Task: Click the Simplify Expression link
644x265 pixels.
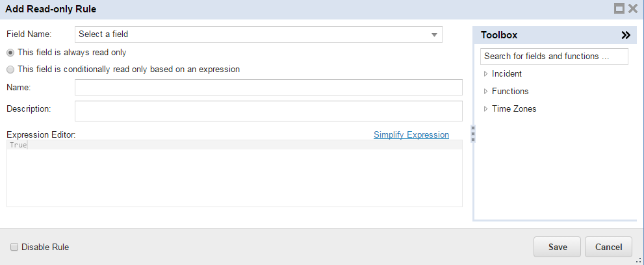Action: [x=411, y=135]
